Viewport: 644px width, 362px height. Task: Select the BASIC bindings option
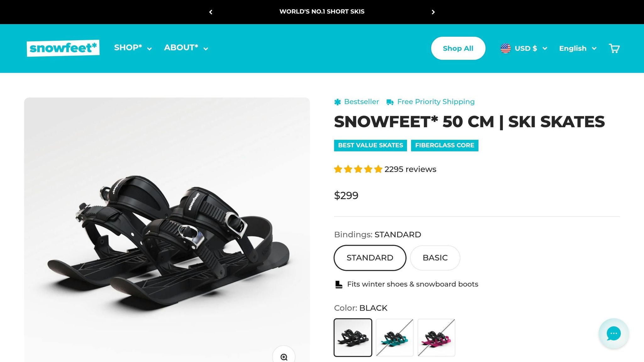[x=435, y=258]
